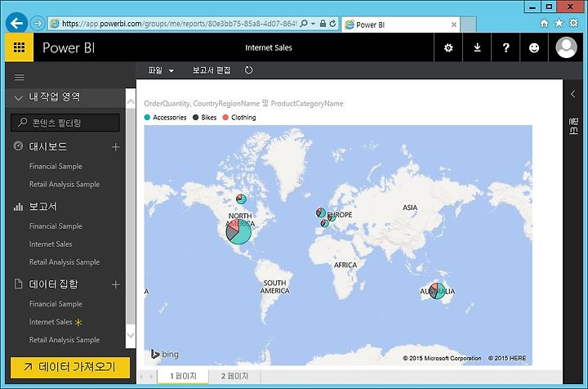Open a new browser tab
Image resolution: width=588 pixels, height=389 pixels.
click(x=469, y=25)
